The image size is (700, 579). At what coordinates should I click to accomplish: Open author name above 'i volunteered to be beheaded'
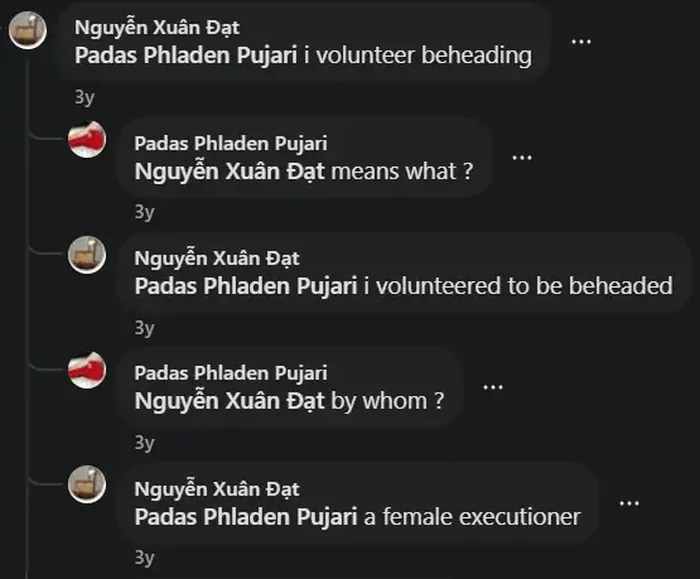click(x=217, y=258)
